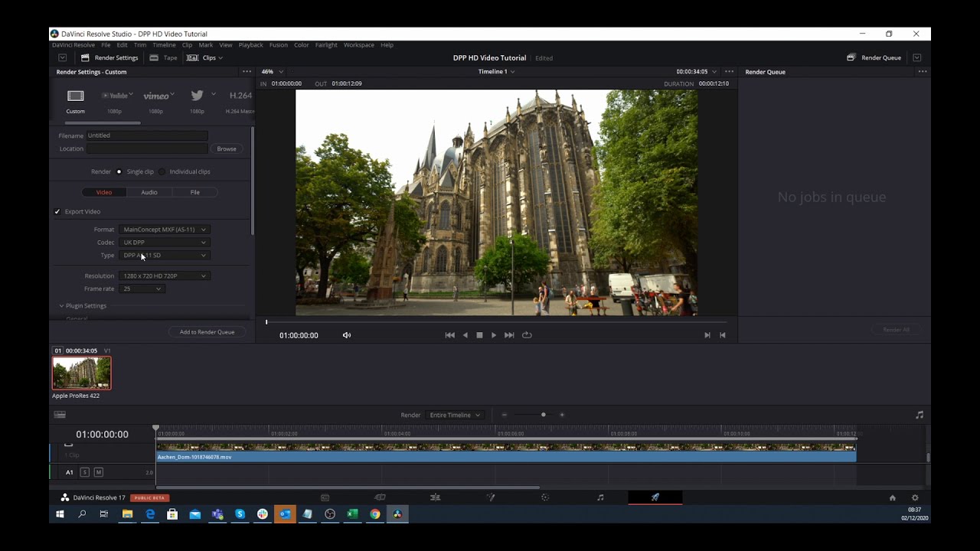Toggle loop playback in viewer
Screen dimensions: 980x551
point(527,335)
